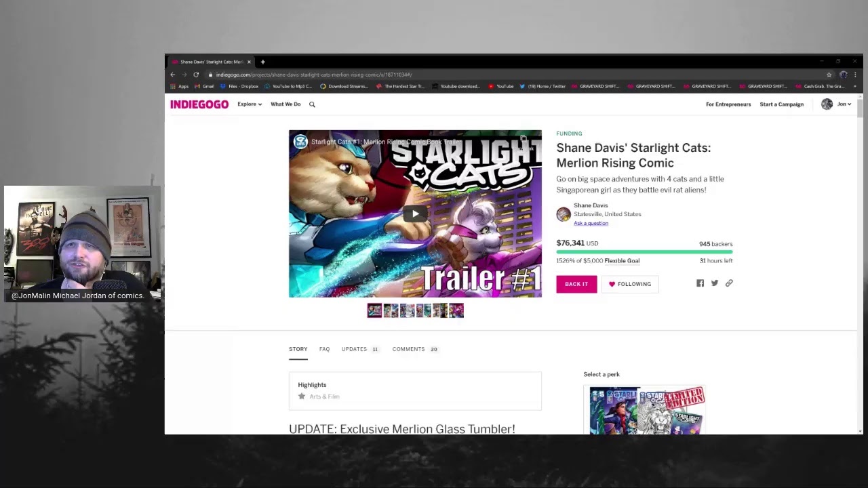Expand the Explore dropdown menu

tap(250, 104)
